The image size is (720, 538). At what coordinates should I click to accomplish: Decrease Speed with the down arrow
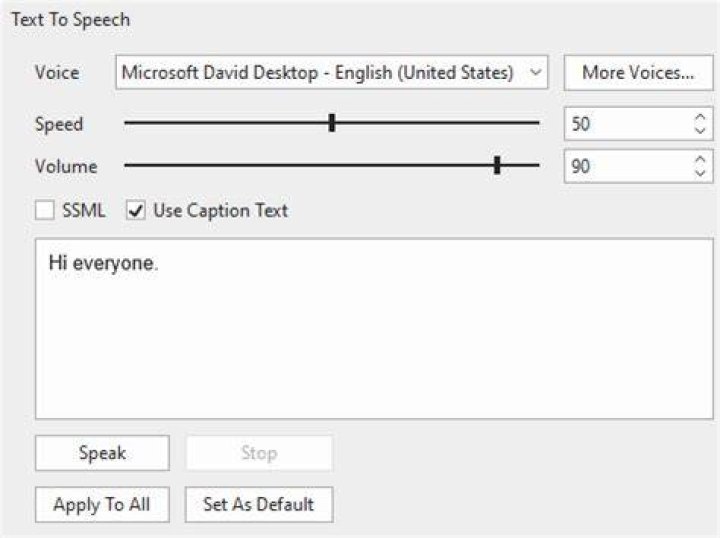[700, 130]
